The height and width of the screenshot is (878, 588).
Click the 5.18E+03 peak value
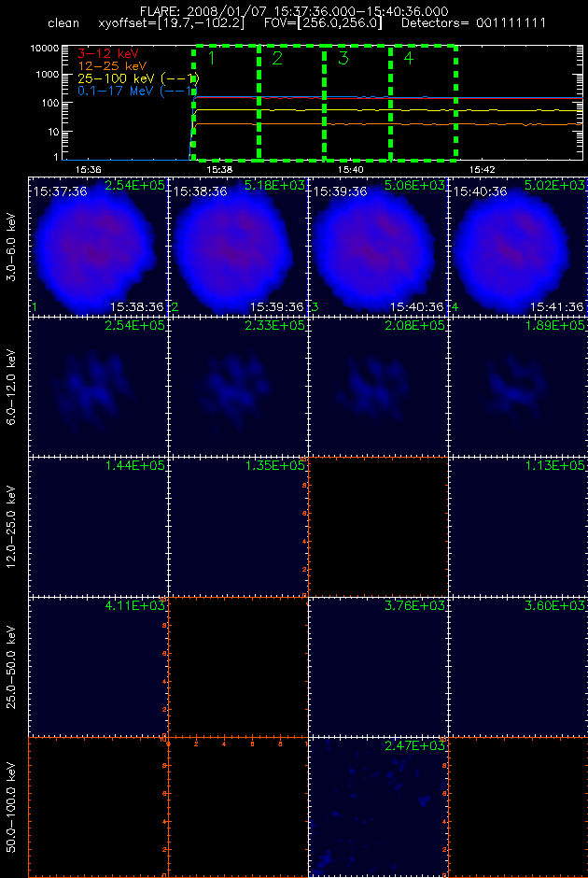[274, 185]
